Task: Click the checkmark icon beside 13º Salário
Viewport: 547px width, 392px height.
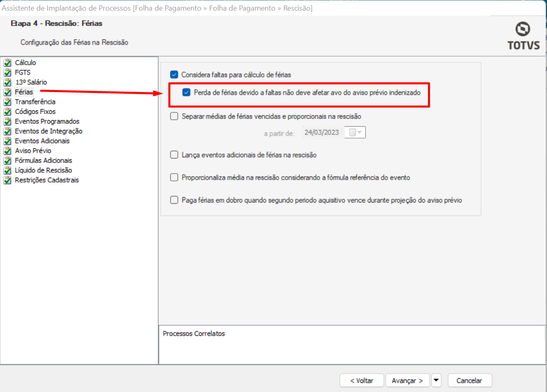Action: coord(7,82)
